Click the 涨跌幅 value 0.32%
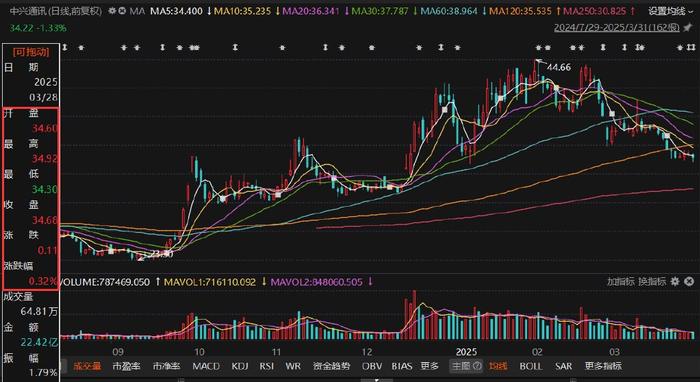The width and height of the screenshot is (700, 382). pyautogui.click(x=43, y=281)
